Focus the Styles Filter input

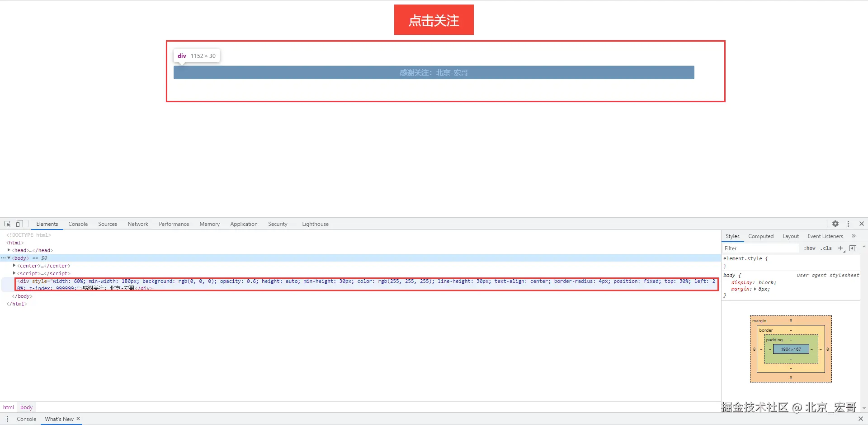[760, 248]
